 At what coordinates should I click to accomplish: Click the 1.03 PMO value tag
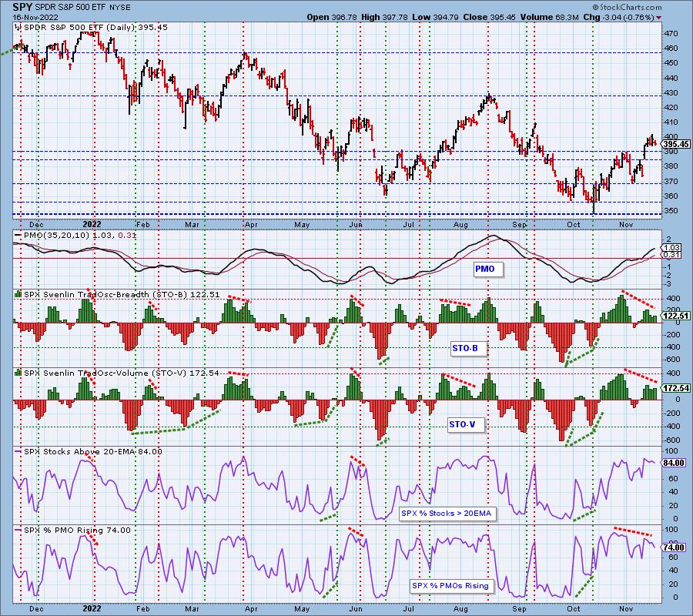pyautogui.click(x=671, y=248)
